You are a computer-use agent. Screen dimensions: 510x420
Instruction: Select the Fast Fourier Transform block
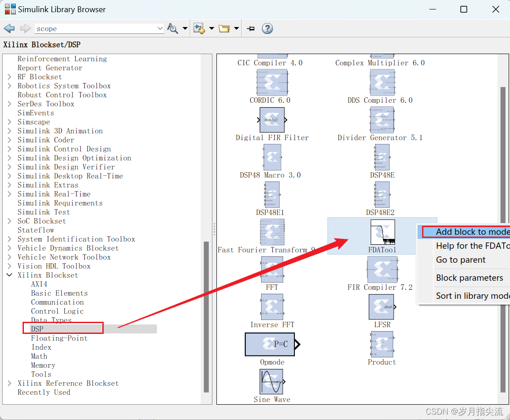272,232
